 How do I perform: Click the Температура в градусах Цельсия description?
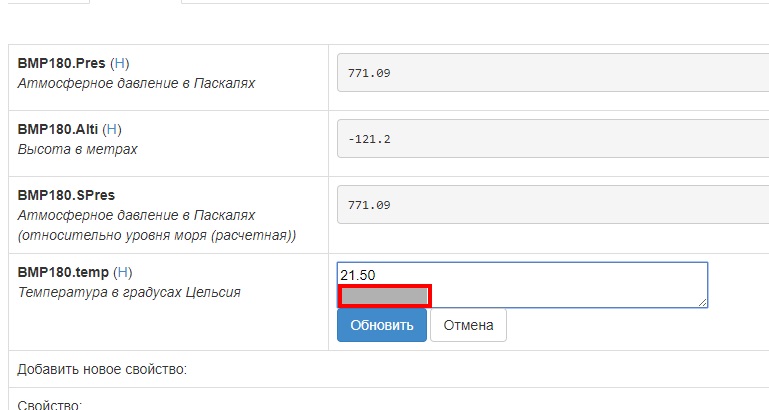tap(129, 292)
